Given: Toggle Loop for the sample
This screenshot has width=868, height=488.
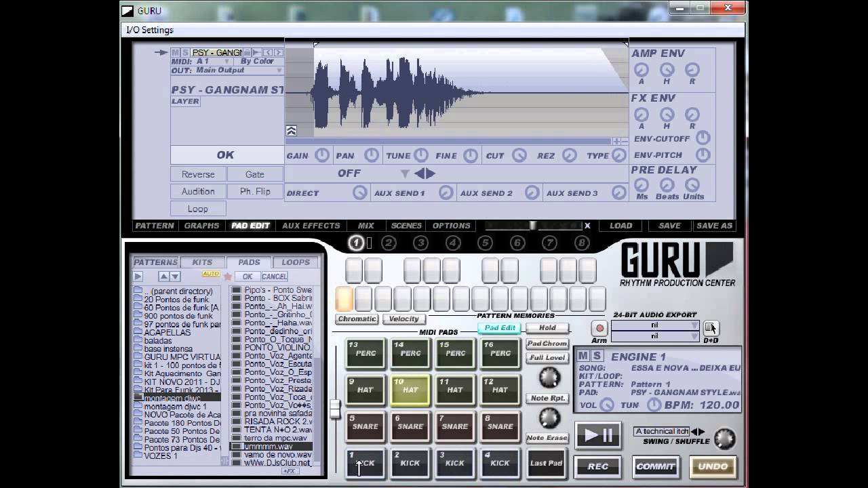Looking at the screenshot, I should pyautogui.click(x=198, y=209).
